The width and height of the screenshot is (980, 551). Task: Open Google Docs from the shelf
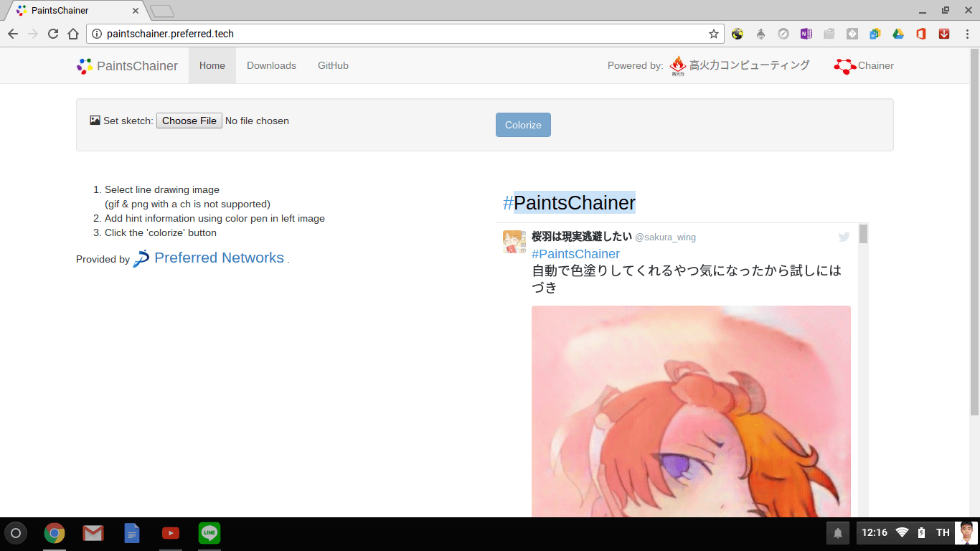coord(132,533)
